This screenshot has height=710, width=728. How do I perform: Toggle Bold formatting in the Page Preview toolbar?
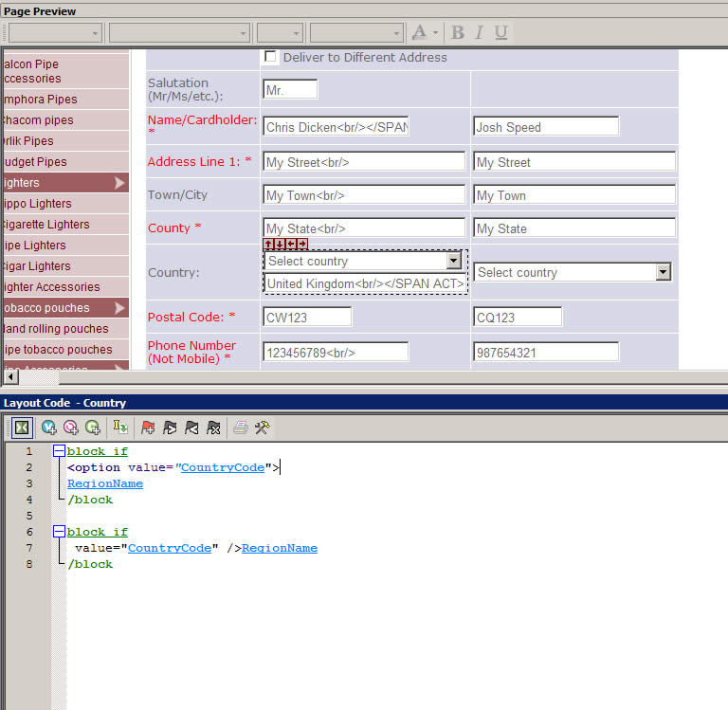[458, 32]
